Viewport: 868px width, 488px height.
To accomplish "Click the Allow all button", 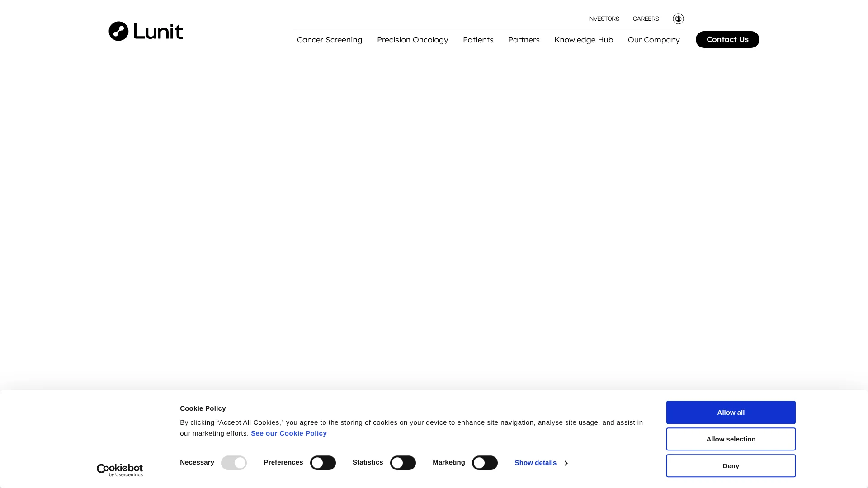I will click(x=731, y=412).
